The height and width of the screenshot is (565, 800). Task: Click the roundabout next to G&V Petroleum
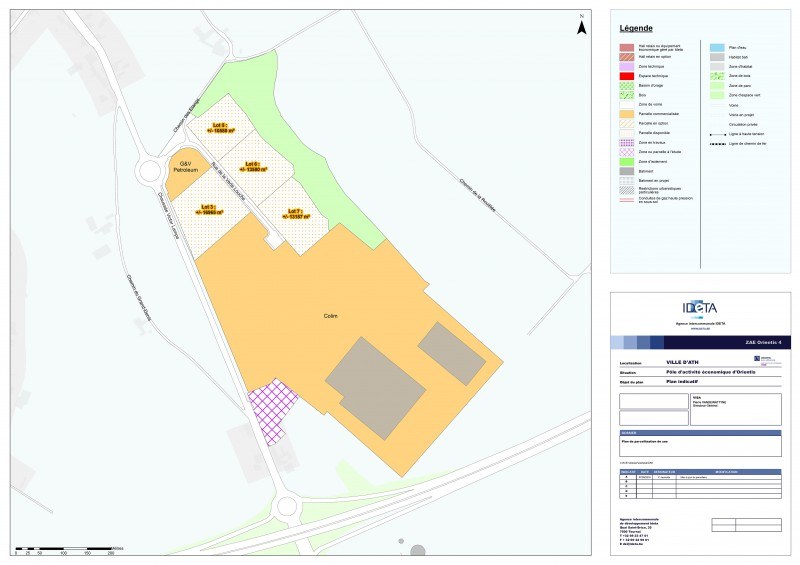point(149,170)
